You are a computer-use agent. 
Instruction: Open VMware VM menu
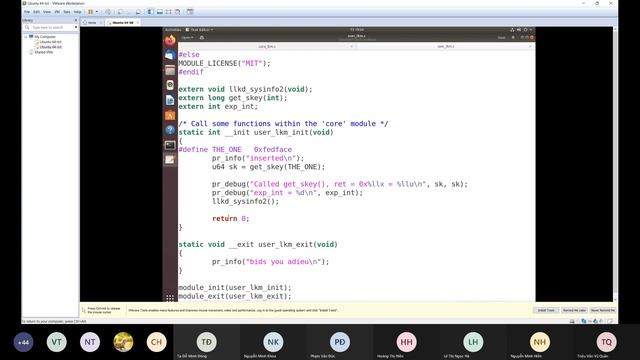pos(57,12)
